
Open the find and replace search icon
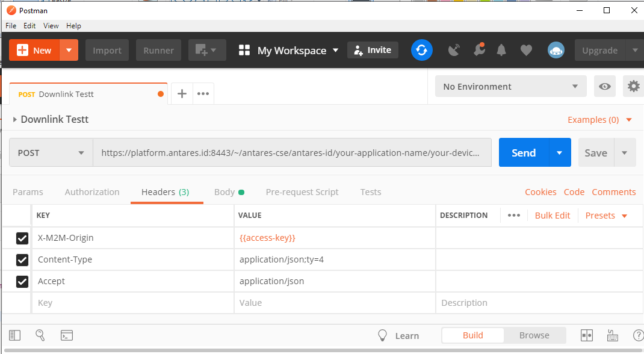click(x=40, y=335)
